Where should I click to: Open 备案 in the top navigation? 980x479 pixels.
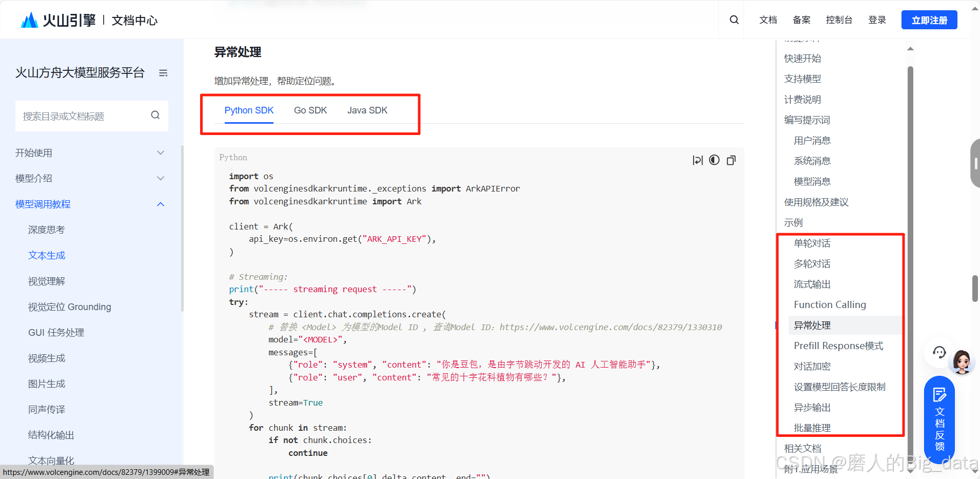pos(801,20)
